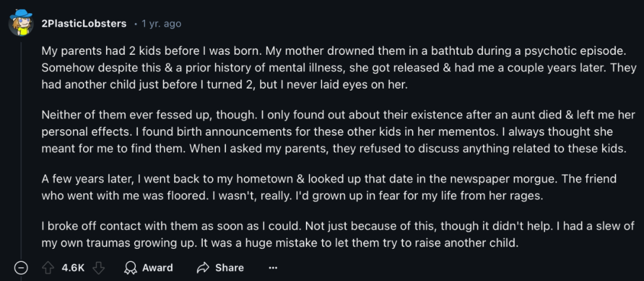
Task: Click the 'Share' button label
Action: [229, 268]
